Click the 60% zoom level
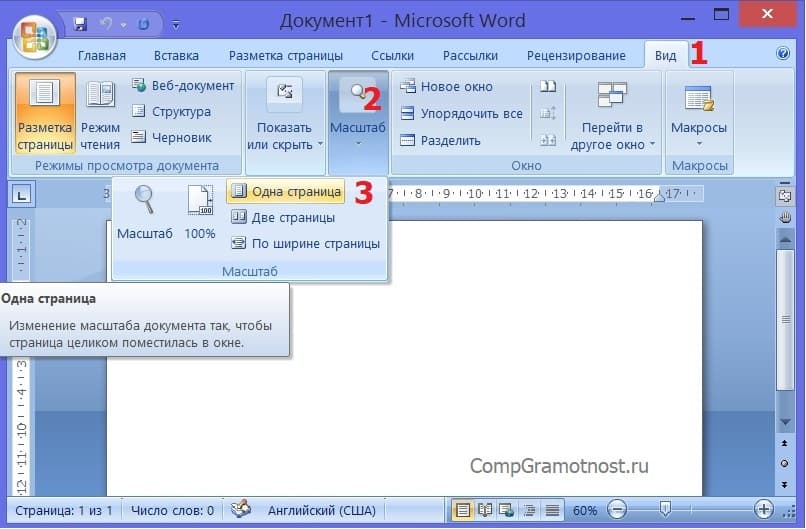Screen dimensions: 806x529 (x=584, y=510)
